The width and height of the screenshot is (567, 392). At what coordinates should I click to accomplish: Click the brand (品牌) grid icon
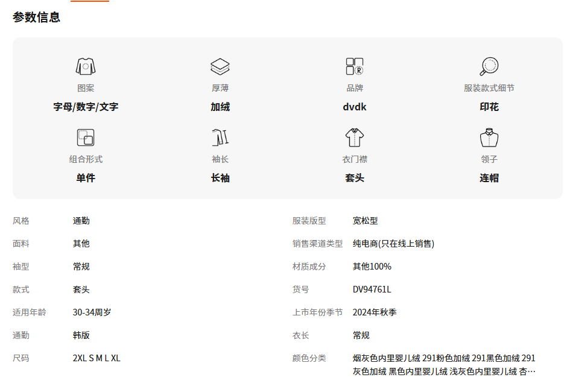(x=354, y=66)
